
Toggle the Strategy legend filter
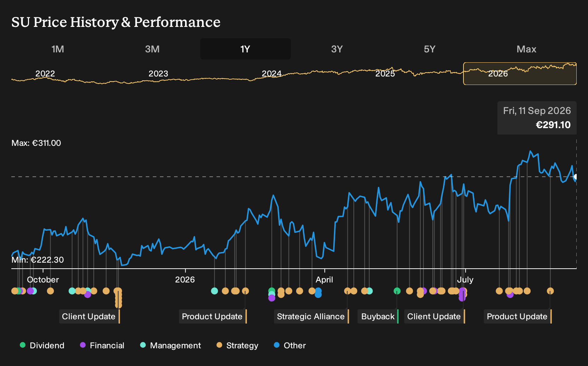click(x=237, y=345)
